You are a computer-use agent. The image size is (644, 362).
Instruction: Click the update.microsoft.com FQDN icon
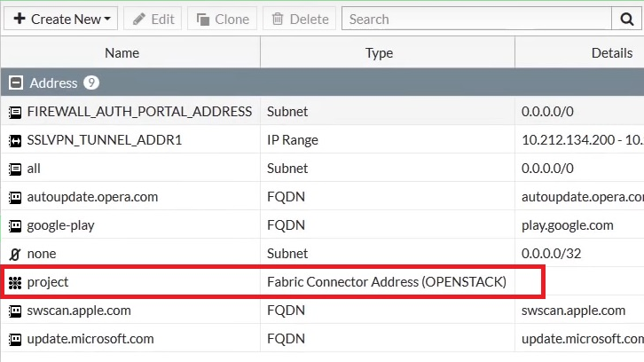coord(14,339)
